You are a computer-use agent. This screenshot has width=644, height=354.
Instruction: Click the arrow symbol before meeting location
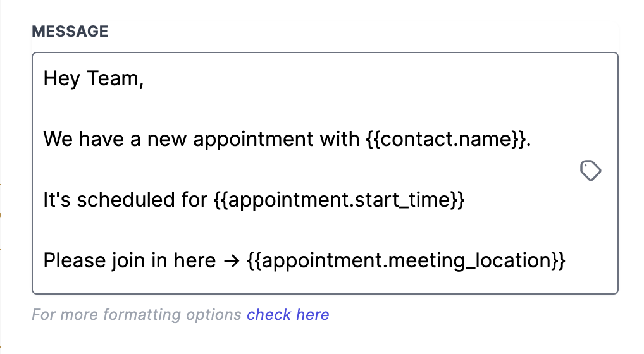click(x=232, y=261)
